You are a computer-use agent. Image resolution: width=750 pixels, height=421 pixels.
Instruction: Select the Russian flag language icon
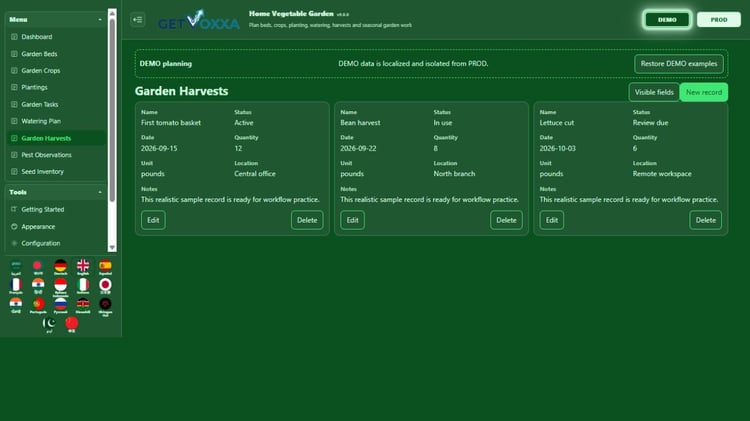[60, 305]
